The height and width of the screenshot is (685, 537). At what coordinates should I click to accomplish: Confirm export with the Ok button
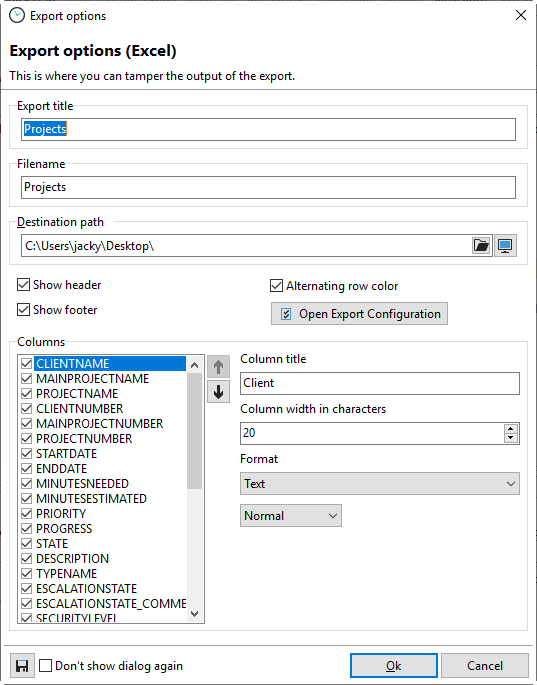point(394,666)
